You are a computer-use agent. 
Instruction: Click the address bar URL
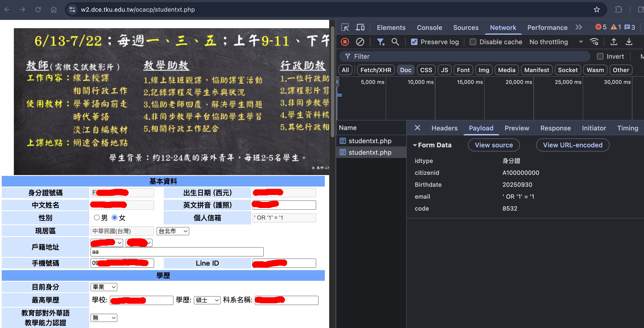coord(138,10)
